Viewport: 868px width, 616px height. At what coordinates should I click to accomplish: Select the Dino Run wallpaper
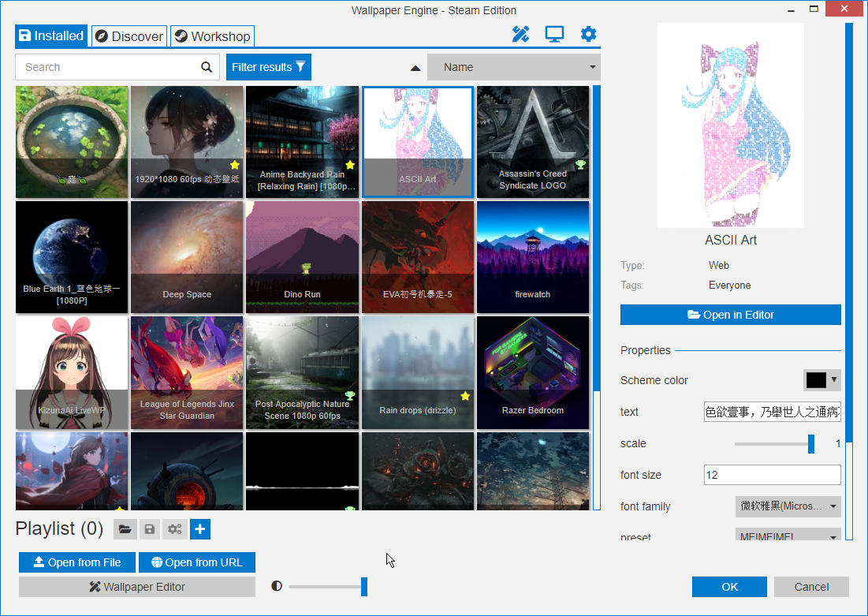click(302, 257)
